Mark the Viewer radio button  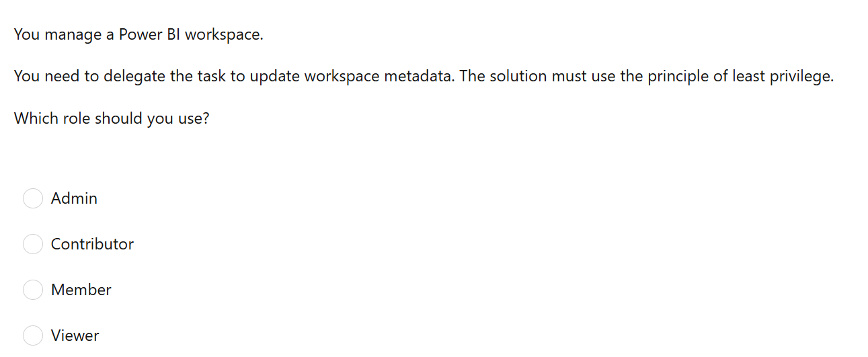tap(33, 335)
